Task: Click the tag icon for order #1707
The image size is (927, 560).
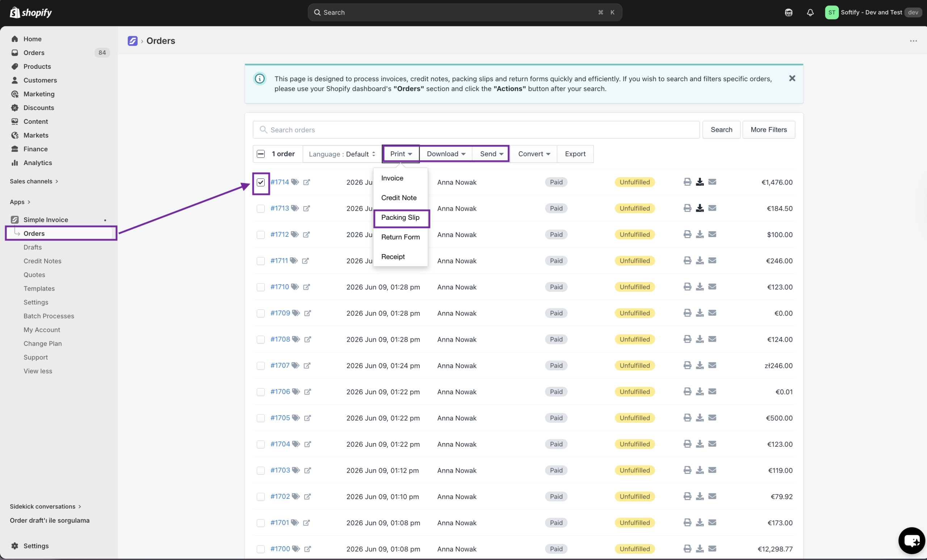Action: coord(295,366)
